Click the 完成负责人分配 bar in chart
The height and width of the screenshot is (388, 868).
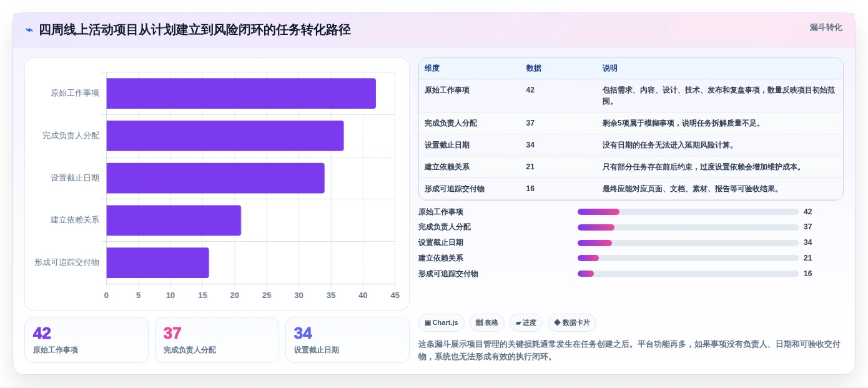coord(225,136)
